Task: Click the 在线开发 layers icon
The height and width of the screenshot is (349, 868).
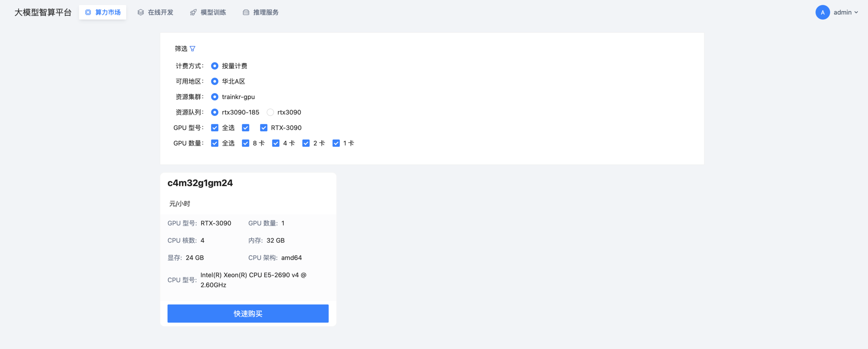Action: pyautogui.click(x=141, y=12)
